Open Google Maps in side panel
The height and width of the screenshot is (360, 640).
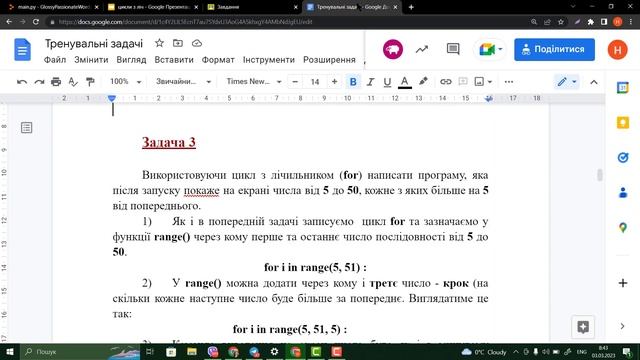[x=623, y=227]
